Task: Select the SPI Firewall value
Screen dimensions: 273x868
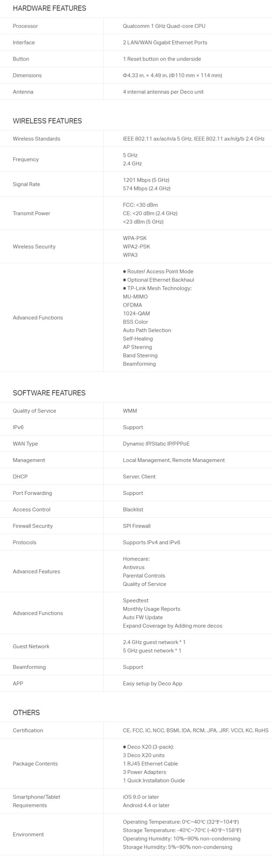Action: point(137,526)
